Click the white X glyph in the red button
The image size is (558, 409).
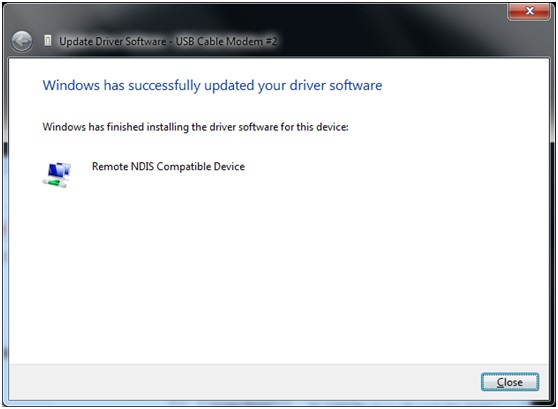(530, 11)
